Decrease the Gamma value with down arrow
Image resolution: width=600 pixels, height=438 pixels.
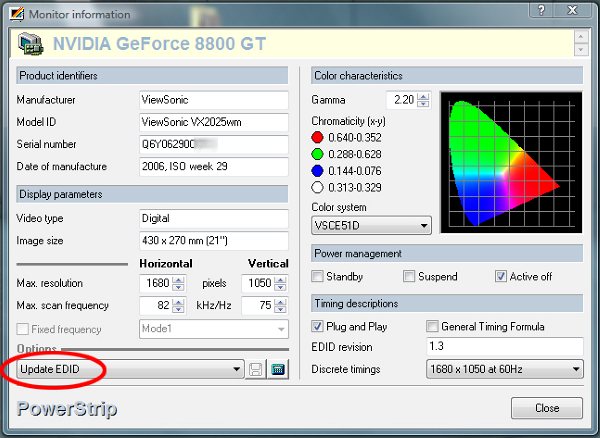tap(423, 104)
